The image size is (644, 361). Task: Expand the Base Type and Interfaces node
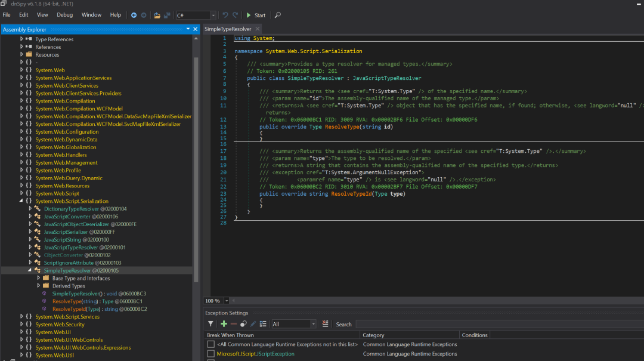click(x=39, y=278)
